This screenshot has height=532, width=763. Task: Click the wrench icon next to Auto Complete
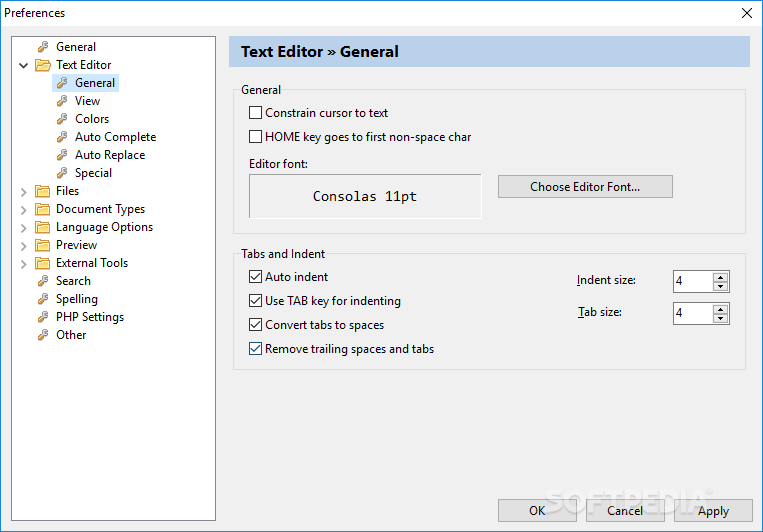point(62,137)
